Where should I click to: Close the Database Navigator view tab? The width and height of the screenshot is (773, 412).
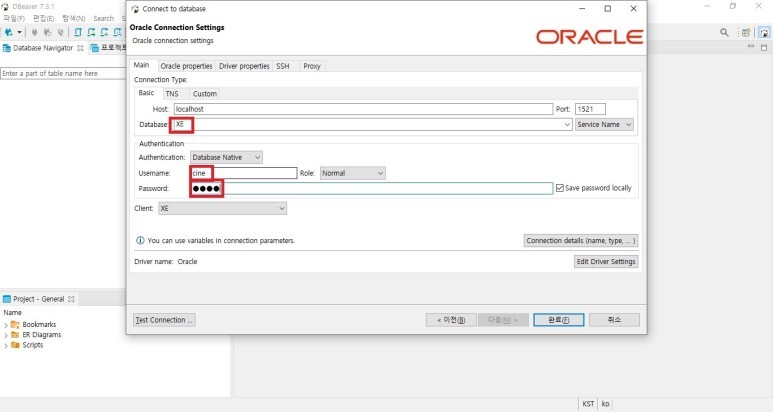coord(80,48)
